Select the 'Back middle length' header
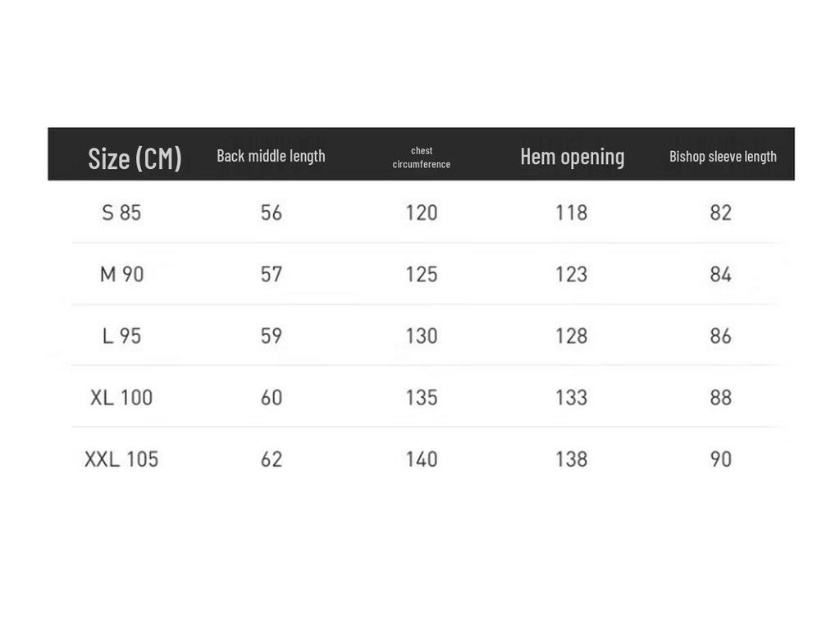This screenshot has height=630, width=840. click(x=271, y=156)
